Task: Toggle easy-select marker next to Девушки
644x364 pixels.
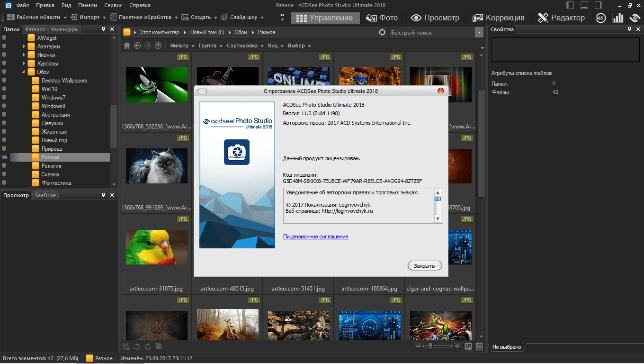Action: coord(4,123)
